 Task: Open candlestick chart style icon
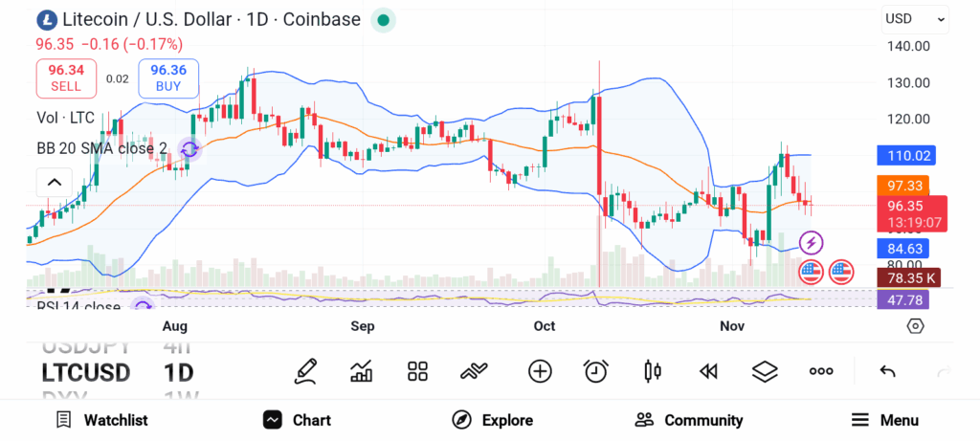click(x=653, y=371)
